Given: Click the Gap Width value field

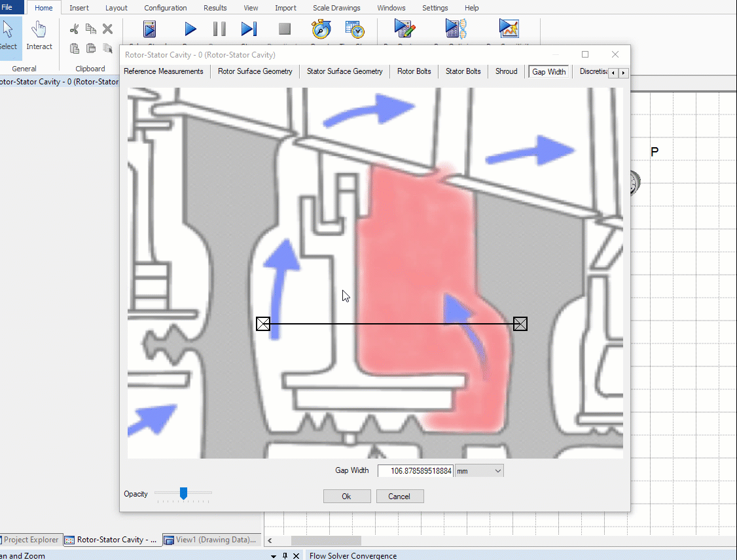Looking at the screenshot, I should click(415, 470).
